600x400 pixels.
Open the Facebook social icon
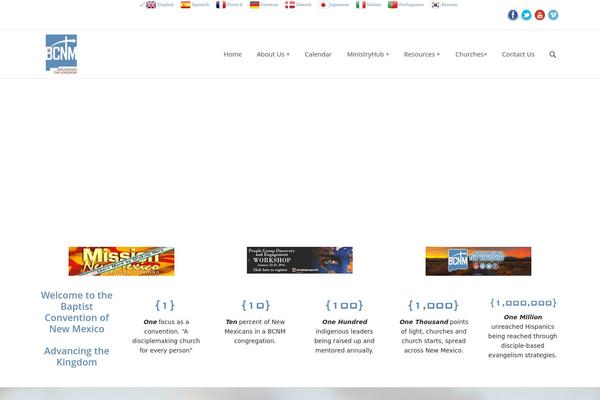(513, 15)
